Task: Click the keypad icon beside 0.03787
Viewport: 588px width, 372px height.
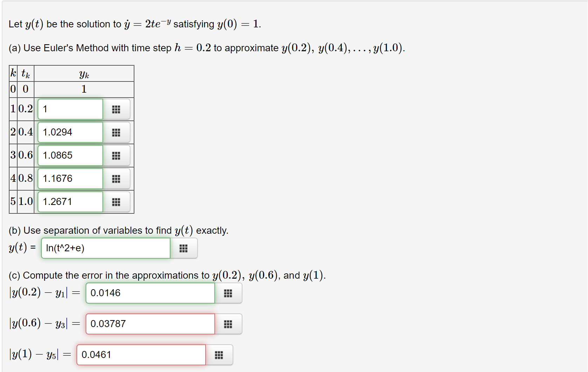Action: pos(228,324)
